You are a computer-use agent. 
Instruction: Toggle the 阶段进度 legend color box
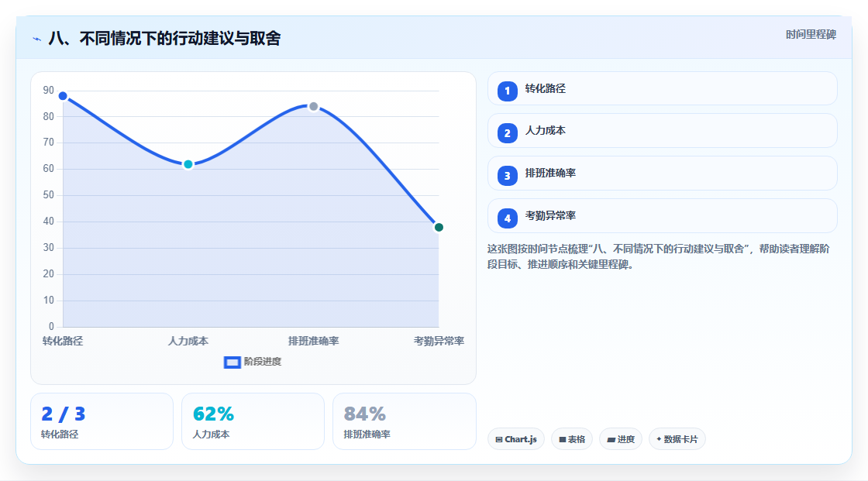pyautogui.click(x=232, y=362)
